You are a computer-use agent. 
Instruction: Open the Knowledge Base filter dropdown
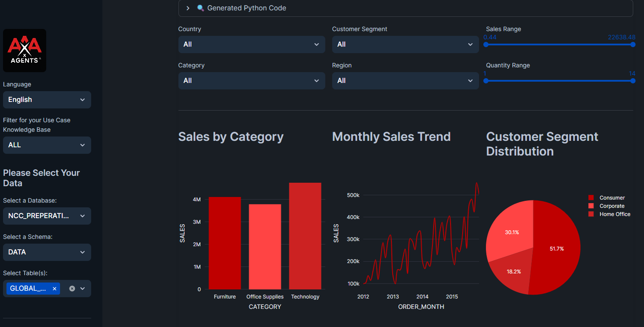[47, 145]
